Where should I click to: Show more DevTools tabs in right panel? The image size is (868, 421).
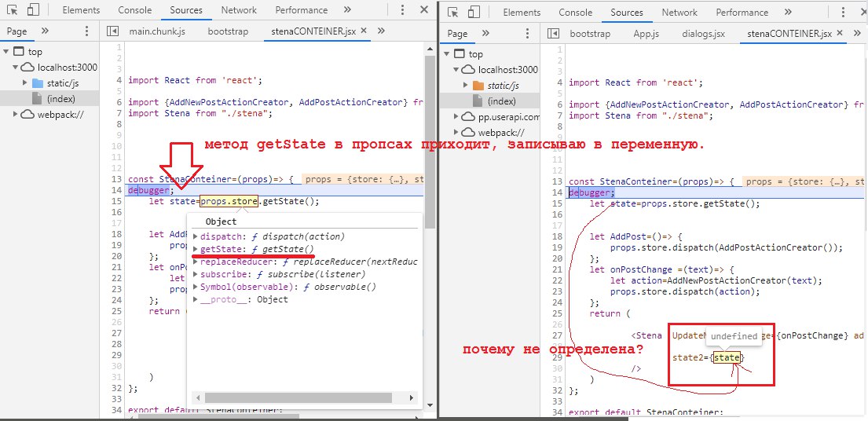(x=788, y=12)
